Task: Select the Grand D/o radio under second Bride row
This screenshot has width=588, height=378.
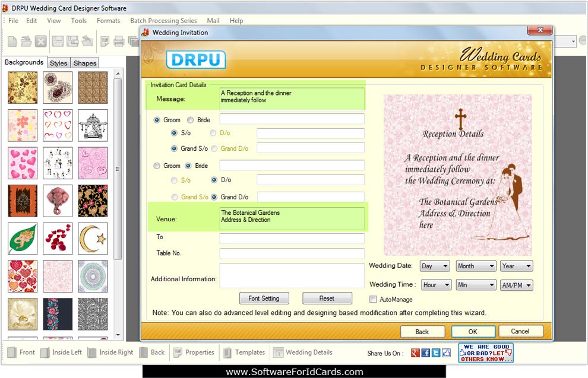Action: click(214, 197)
